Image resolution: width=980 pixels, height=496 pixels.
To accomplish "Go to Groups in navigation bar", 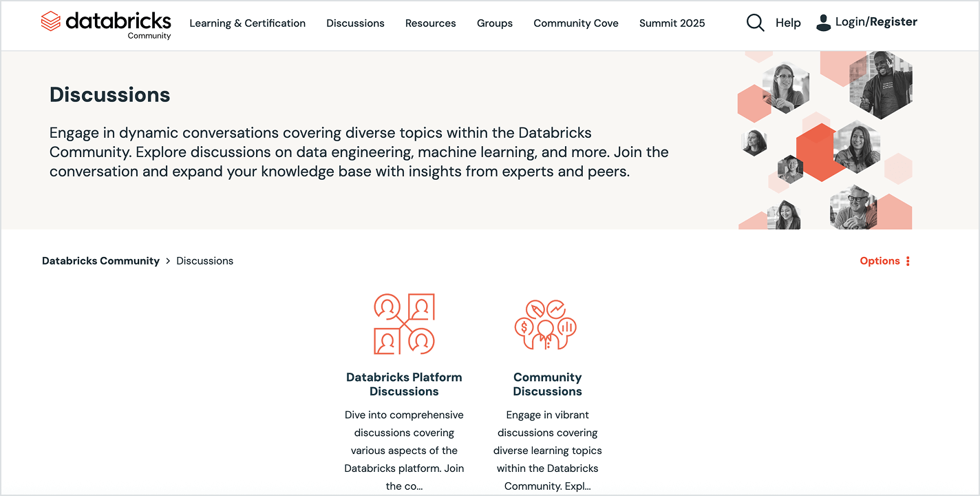I will [x=494, y=23].
